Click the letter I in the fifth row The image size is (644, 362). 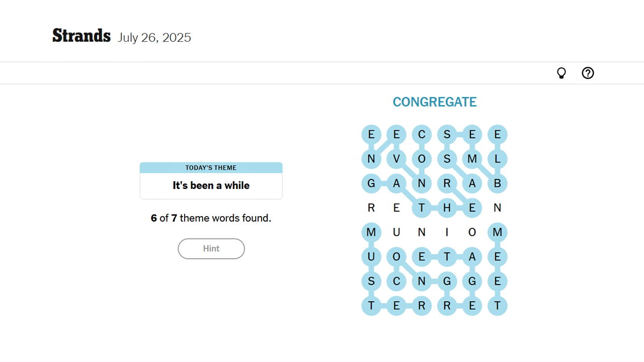447,232
